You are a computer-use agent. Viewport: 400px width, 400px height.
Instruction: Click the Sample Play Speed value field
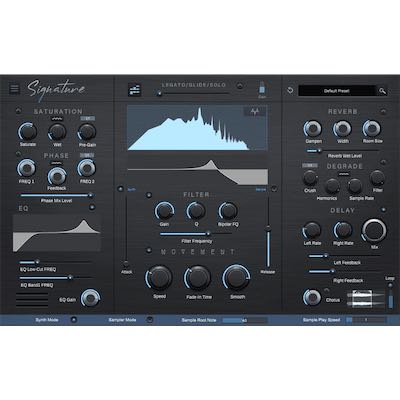pyautogui.click(x=366, y=320)
